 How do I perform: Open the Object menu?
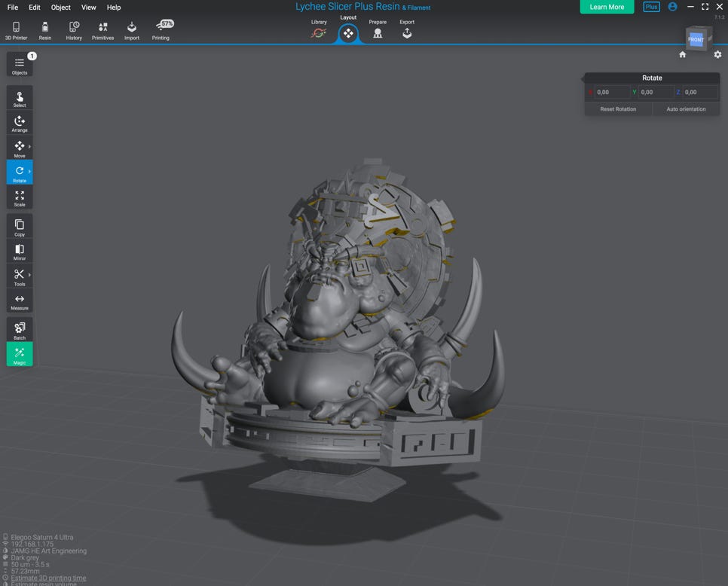pos(61,8)
